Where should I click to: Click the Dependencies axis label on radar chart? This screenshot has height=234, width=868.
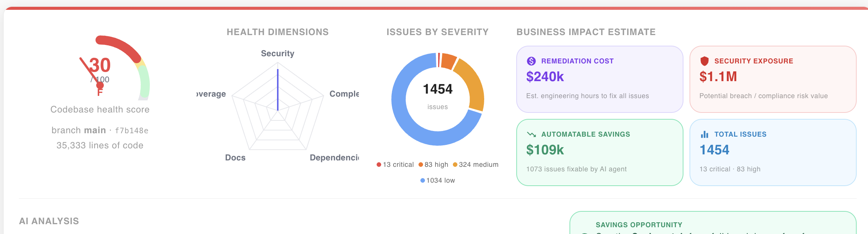click(x=334, y=158)
